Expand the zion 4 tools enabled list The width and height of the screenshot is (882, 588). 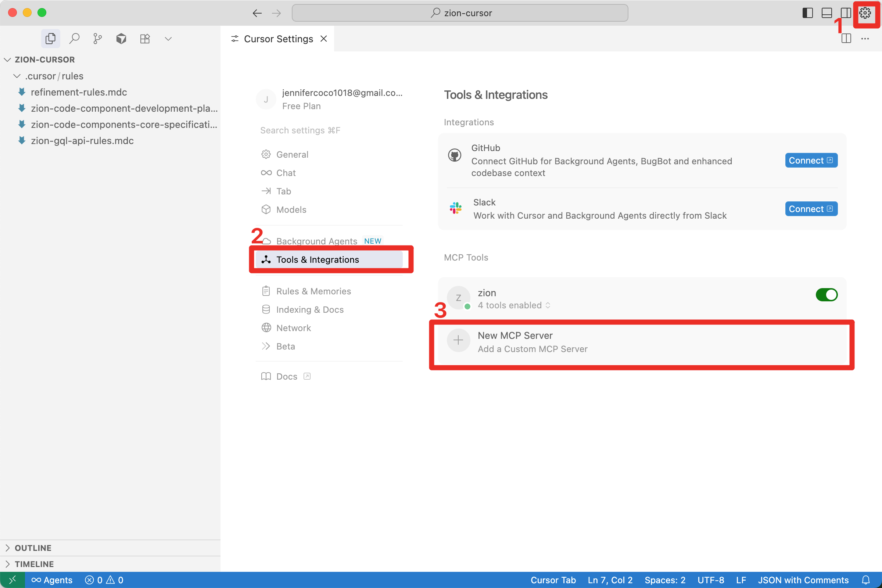tap(514, 305)
